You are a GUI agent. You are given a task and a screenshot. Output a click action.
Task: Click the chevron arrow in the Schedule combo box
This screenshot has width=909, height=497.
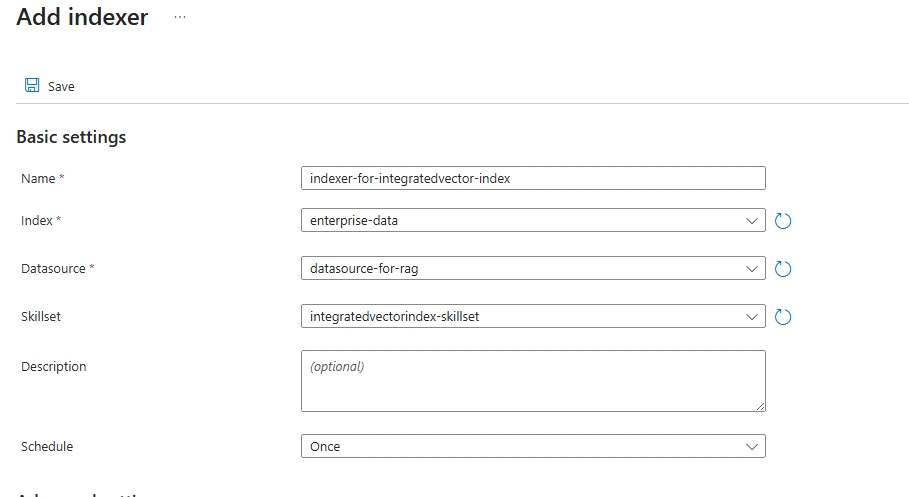coord(752,446)
